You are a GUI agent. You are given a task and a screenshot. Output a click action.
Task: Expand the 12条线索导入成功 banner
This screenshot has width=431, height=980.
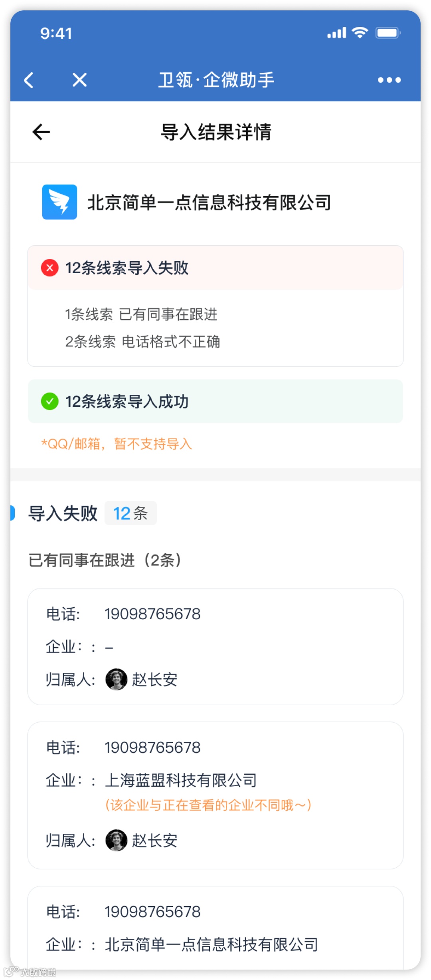click(215, 401)
